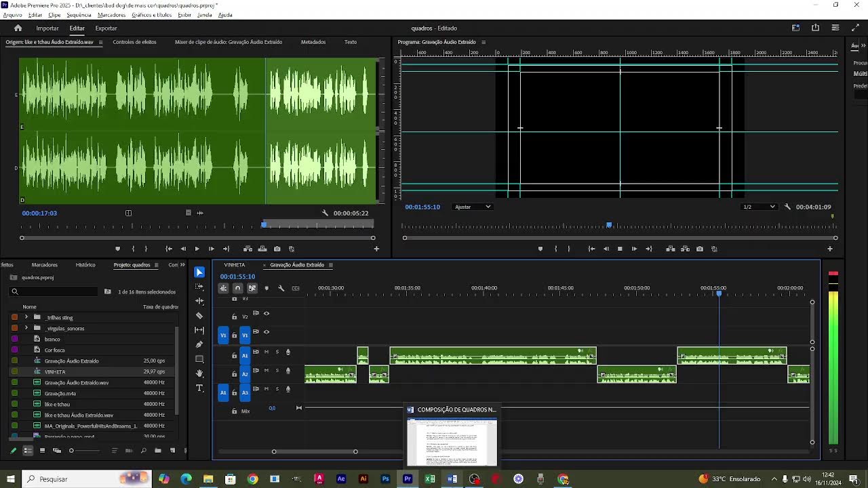
Task: Play the Source monitor clip
Action: tap(197, 249)
